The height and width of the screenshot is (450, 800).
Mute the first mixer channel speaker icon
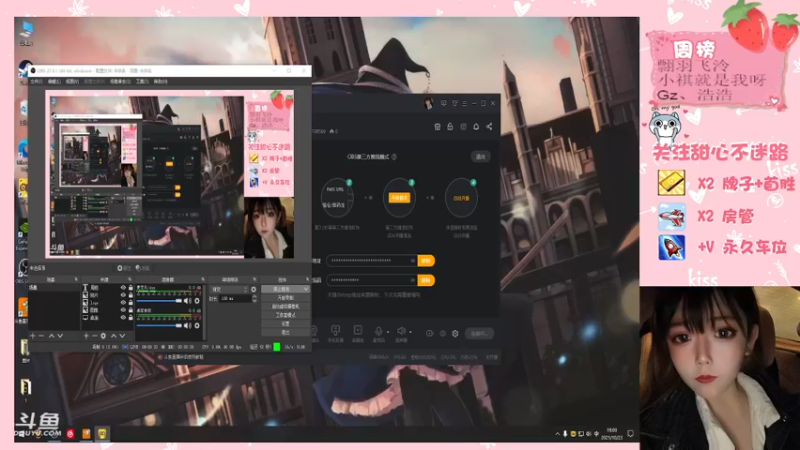[187, 301]
